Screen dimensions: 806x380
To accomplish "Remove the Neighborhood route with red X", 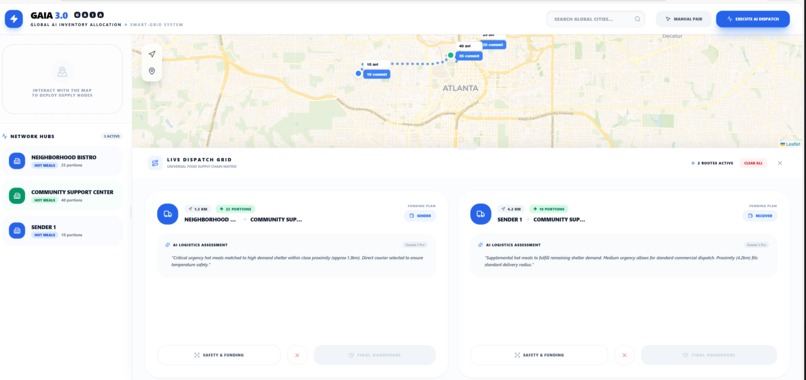I will 297,355.
